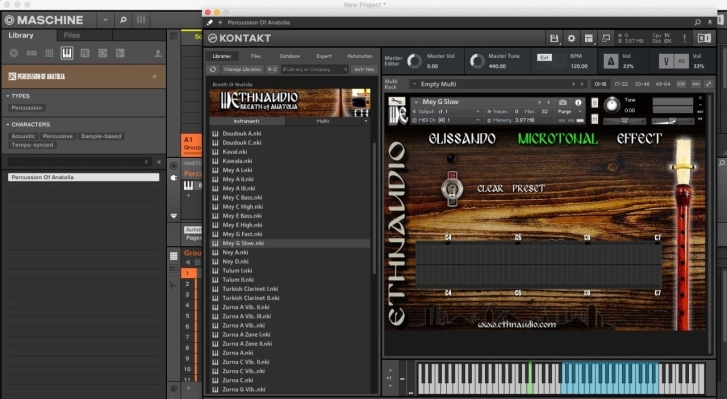Select the MICROTONAL tab in instrument
Screen dimensions: 727x399
point(558,139)
